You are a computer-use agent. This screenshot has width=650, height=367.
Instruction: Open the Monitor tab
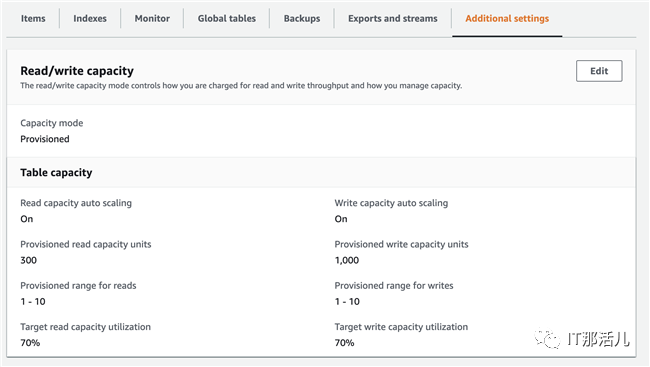pyautogui.click(x=152, y=19)
